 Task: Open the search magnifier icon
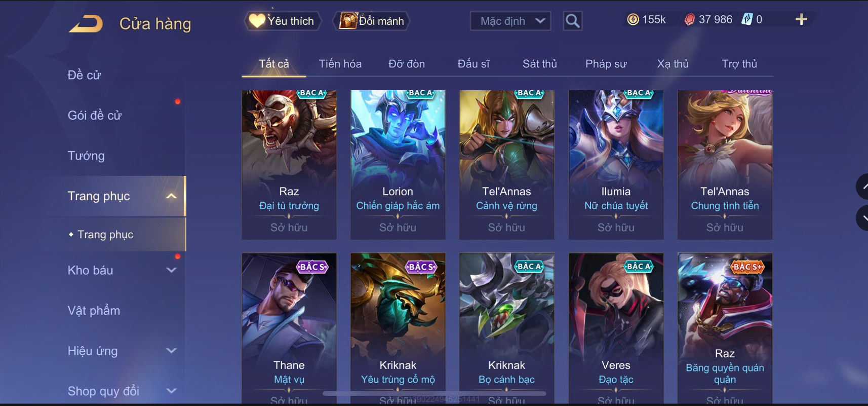pyautogui.click(x=572, y=21)
